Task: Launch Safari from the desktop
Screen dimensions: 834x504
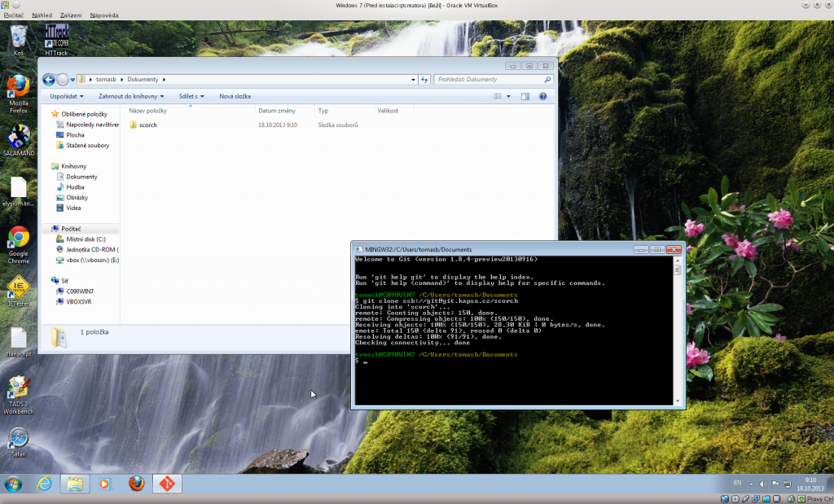Action: coord(18,442)
